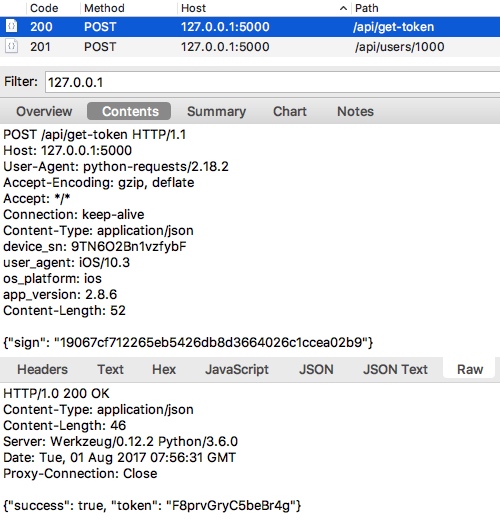Sort requests by the Path column header
The height and width of the screenshot is (526, 500).
click(366, 8)
